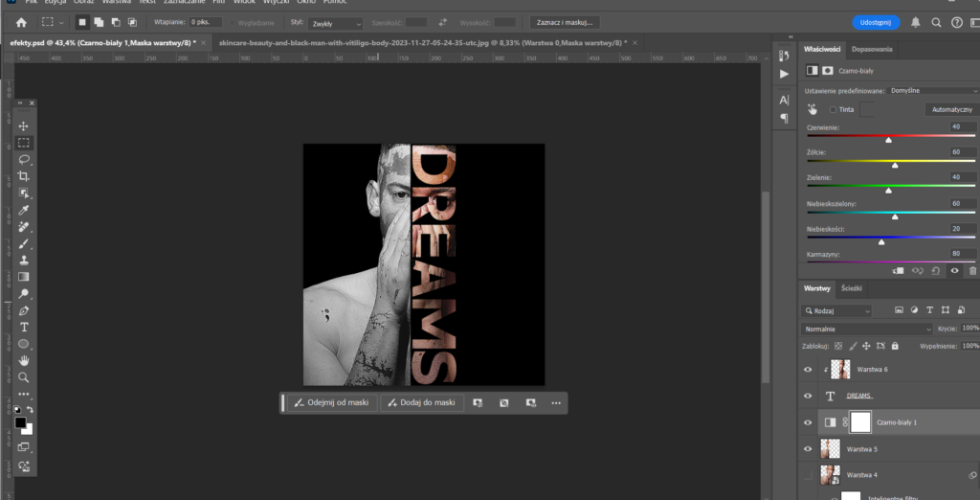Viewport: 980px width, 500px height.
Task: Select the Object Selection tool
Action: point(24,193)
